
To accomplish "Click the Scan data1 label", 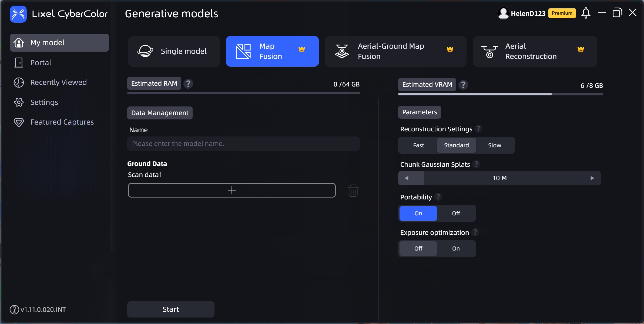I will pyautogui.click(x=145, y=175).
